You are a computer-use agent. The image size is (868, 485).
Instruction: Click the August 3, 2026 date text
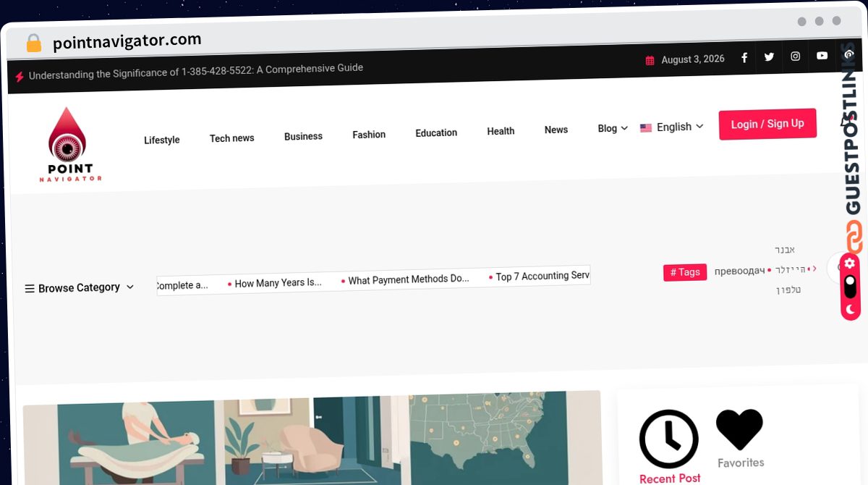pyautogui.click(x=693, y=59)
